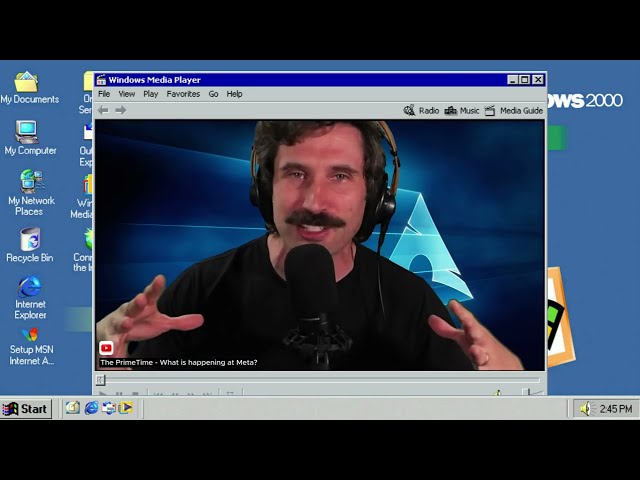Viewport: 640px width, 480px height.
Task: Go forward with the right arrow button
Action: tap(120, 110)
